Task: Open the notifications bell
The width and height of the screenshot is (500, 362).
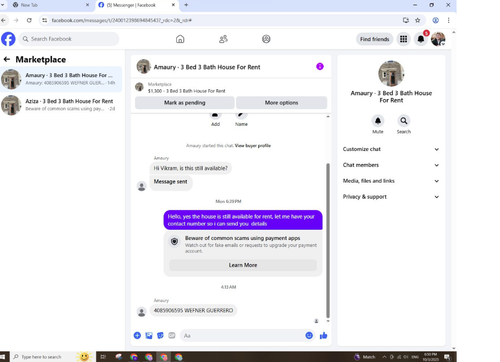Action: click(421, 39)
